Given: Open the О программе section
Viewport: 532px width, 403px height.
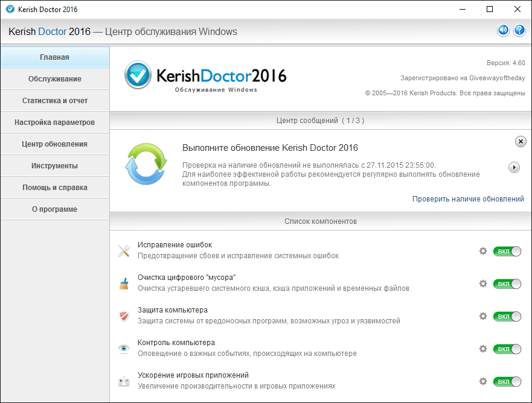Looking at the screenshot, I should pyautogui.click(x=54, y=209).
